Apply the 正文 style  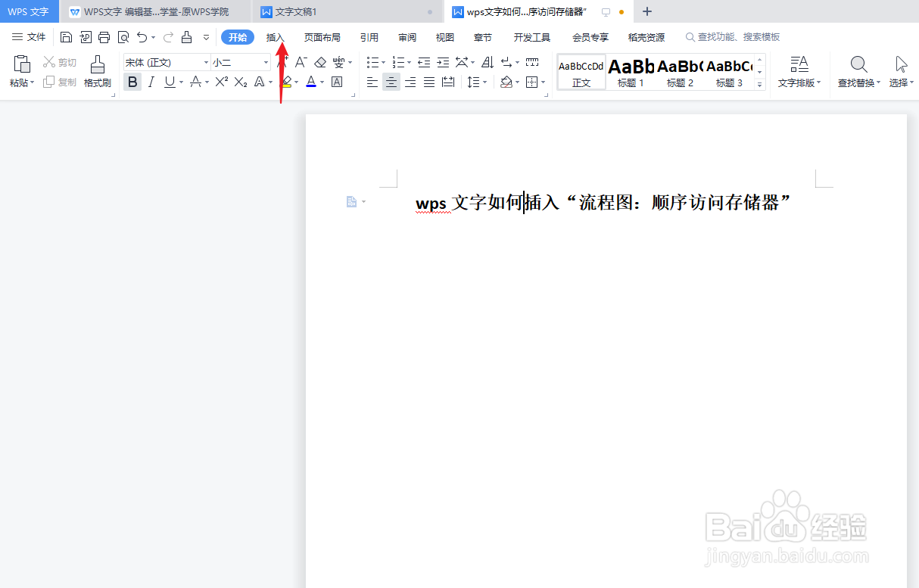click(581, 73)
